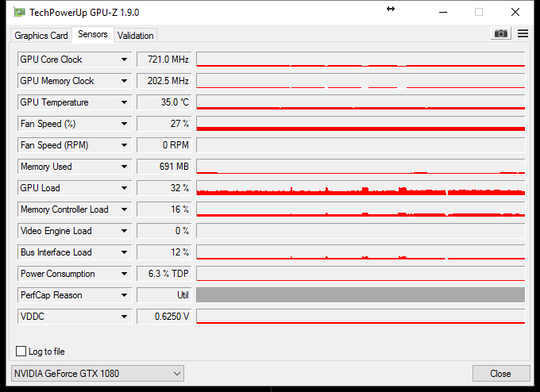Switch to the Graphics Card tab

click(41, 36)
